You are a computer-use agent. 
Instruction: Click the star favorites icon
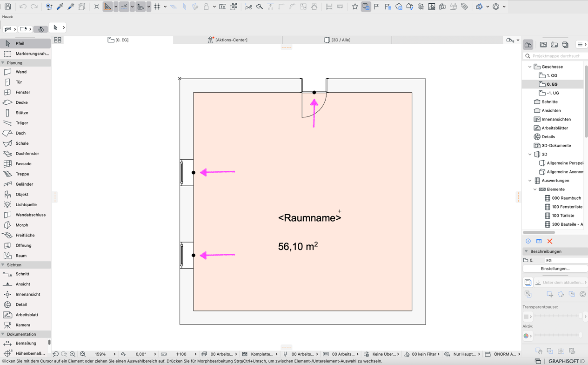[x=355, y=7]
